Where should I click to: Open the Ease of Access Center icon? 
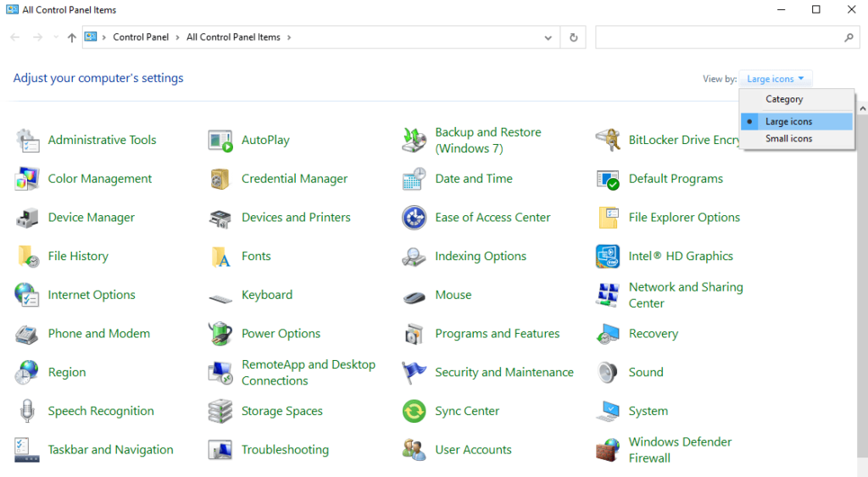(414, 218)
